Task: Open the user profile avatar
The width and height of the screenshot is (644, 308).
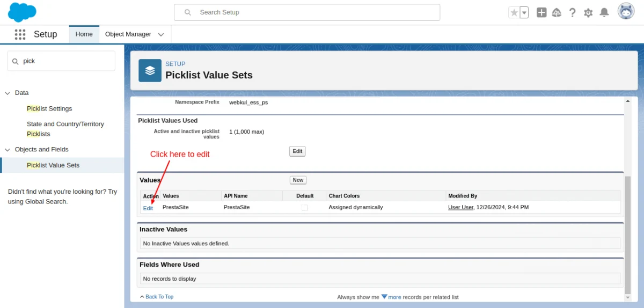Action: (x=626, y=11)
